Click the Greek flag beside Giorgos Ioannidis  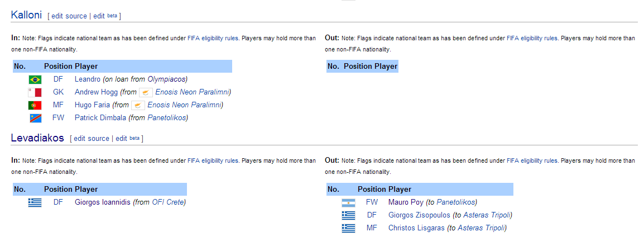pyautogui.click(x=35, y=203)
